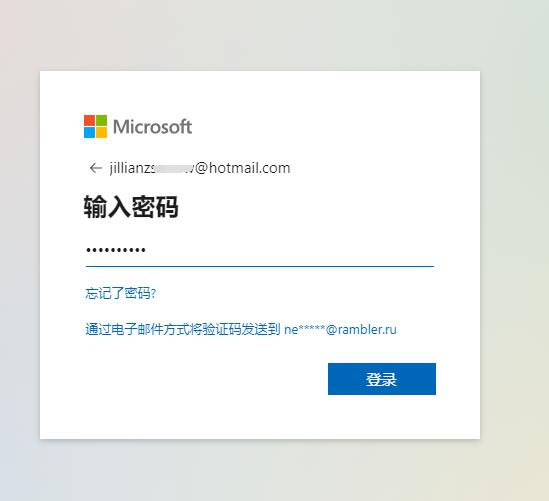Viewport: 549px width, 501px height.
Task: Click the empty area of the password box
Action: 291,250
